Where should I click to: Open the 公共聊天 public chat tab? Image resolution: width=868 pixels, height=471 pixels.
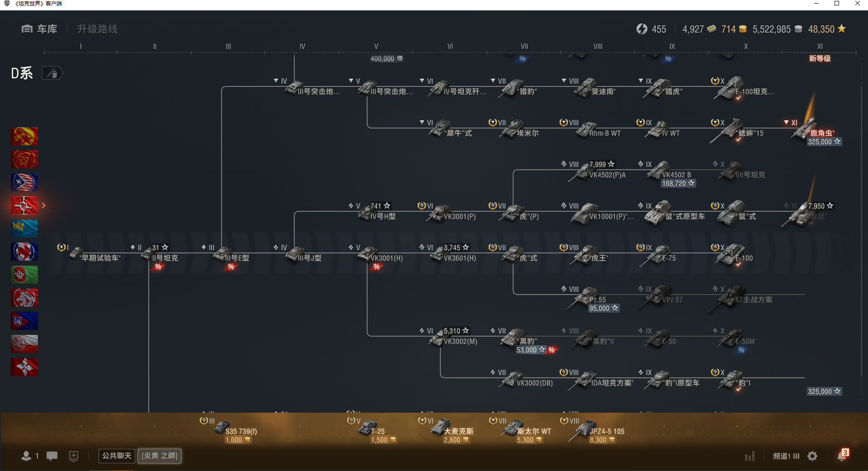click(117, 456)
